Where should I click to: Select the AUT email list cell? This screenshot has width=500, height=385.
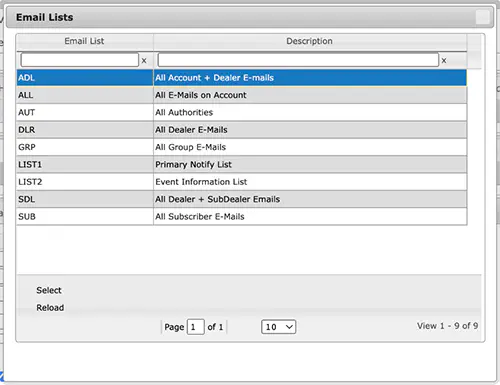coord(85,112)
